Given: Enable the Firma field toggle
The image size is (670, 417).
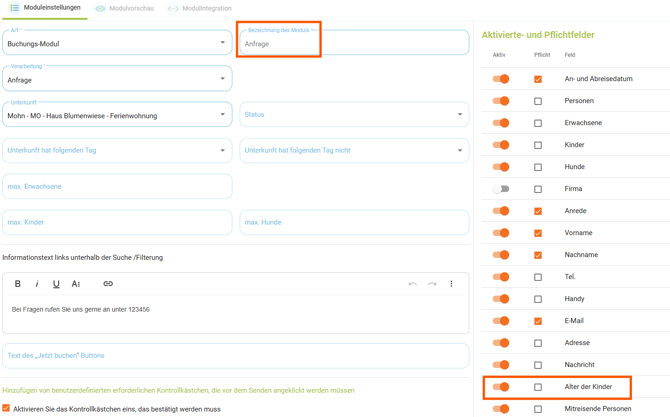Looking at the screenshot, I should pyautogui.click(x=501, y=189).
